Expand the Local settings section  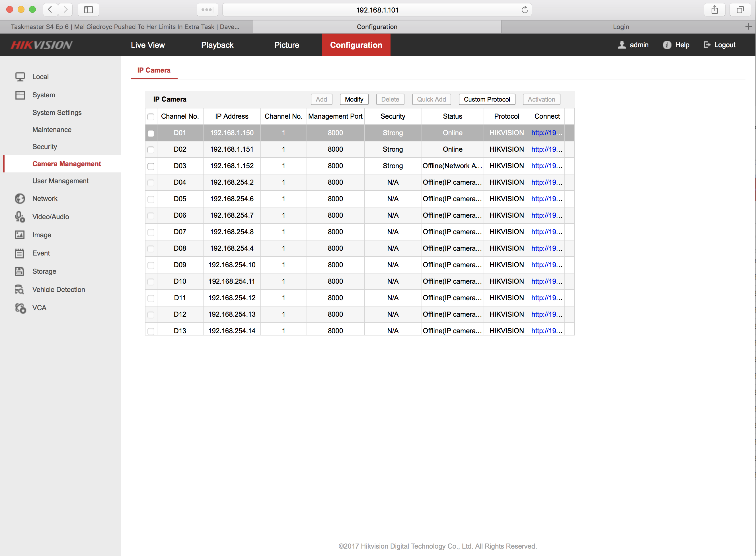click(x=41, y=76)
